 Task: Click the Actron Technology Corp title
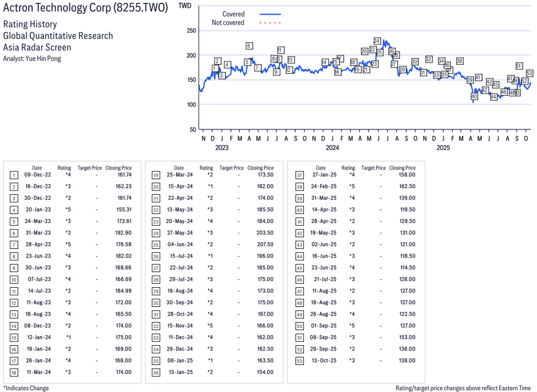coord(86,8)
